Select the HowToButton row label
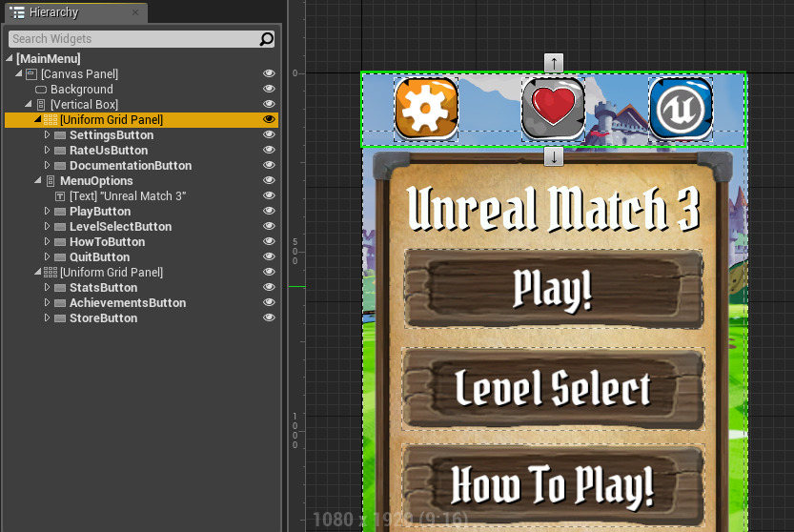Viewport: 794px width, 532px height. click(x=108, y=241)
